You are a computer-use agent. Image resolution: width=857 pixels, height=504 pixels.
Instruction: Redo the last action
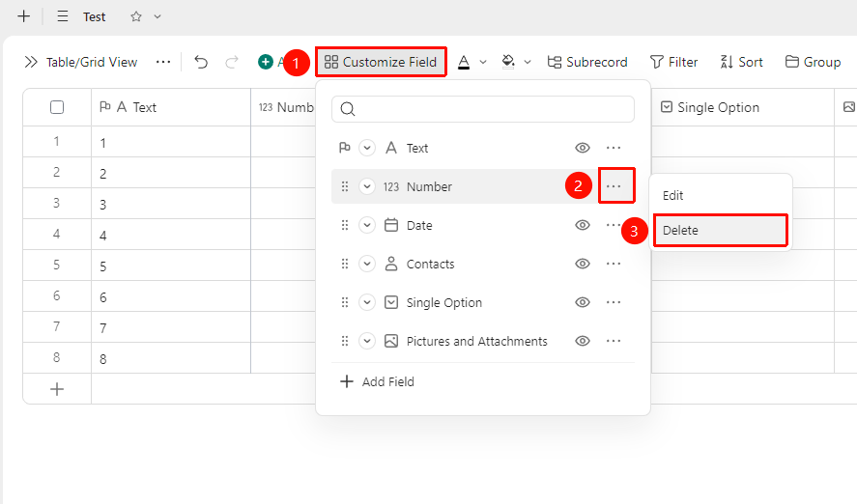point(232,62)
